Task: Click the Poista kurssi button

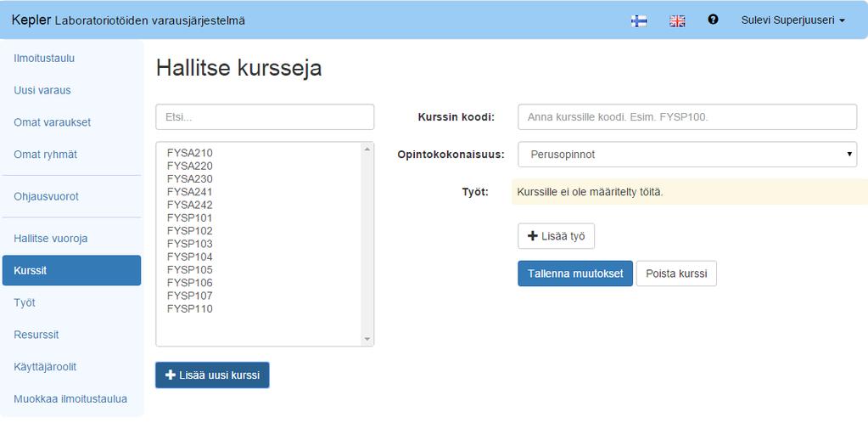Action: pos(676,274)
